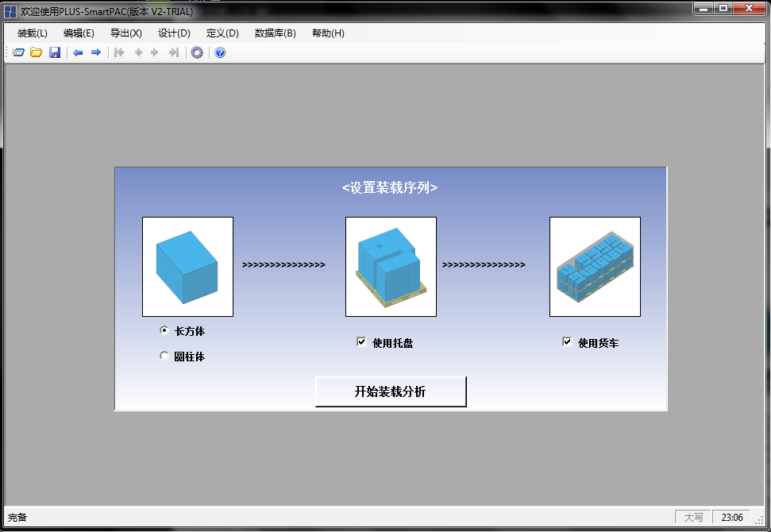
Task: Click the pallet stack thumbnail image
Action: 391,267
